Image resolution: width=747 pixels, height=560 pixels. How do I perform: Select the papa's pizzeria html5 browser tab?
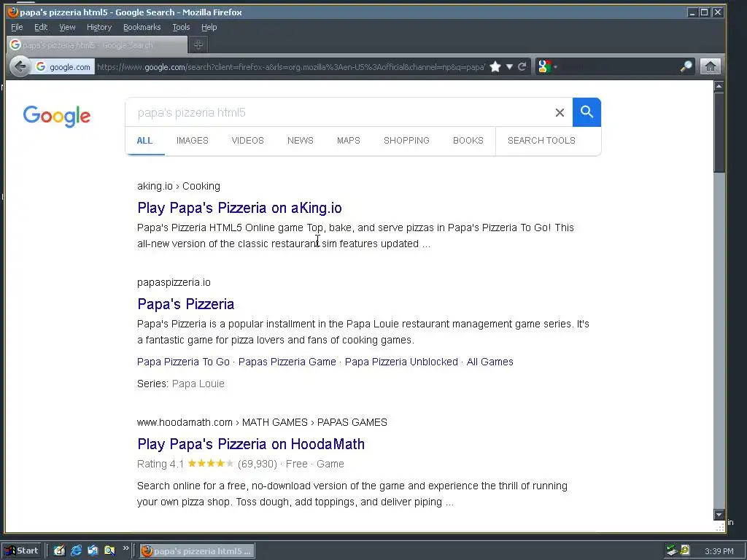(x=97, y=44)
